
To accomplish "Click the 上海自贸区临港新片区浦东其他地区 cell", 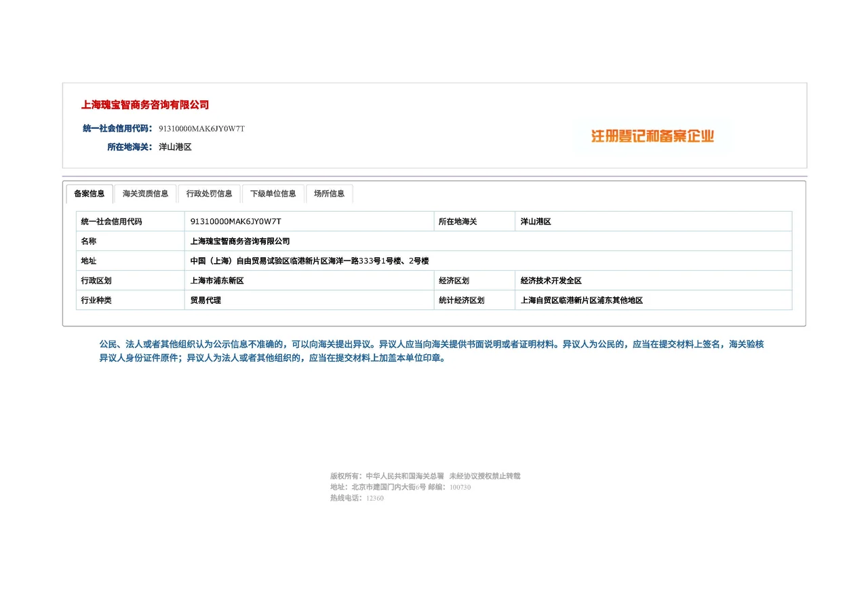I will tap(581, 301).
